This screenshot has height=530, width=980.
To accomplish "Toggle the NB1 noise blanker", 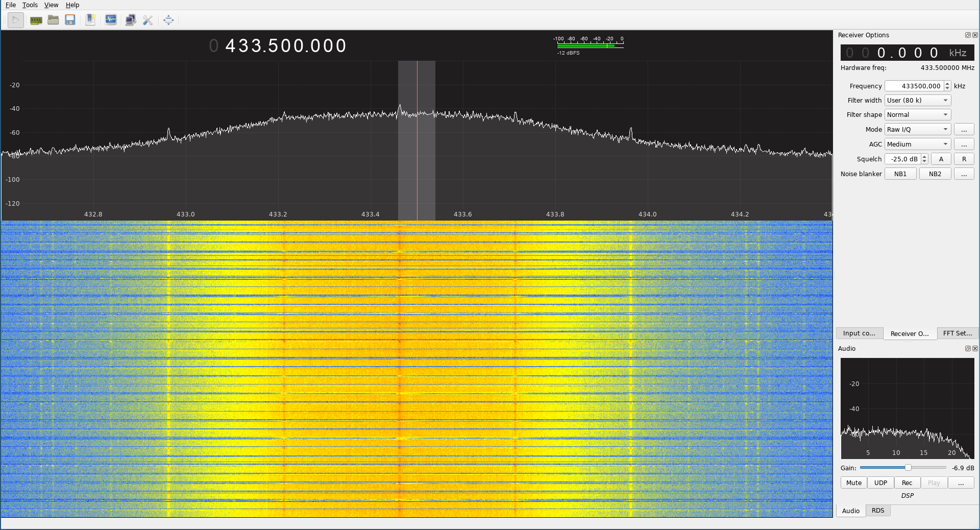I will 900,174.
